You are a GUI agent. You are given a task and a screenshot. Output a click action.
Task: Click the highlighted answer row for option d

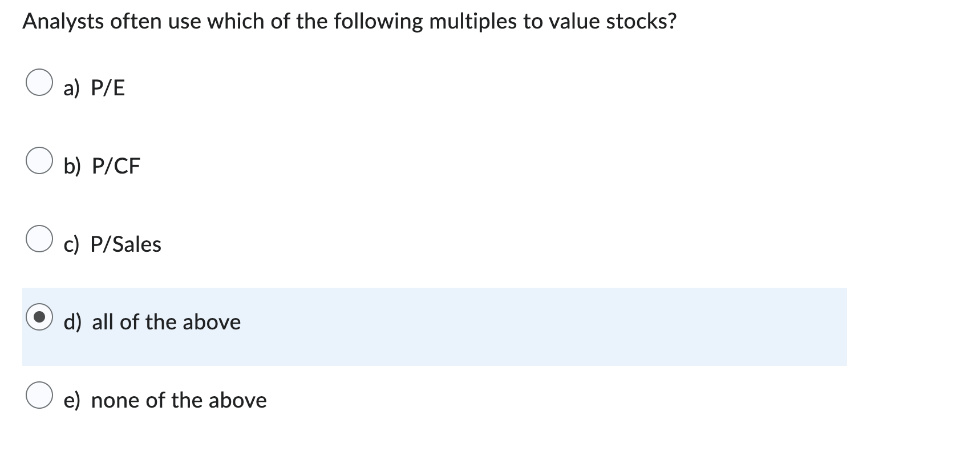tap(434, 325)
